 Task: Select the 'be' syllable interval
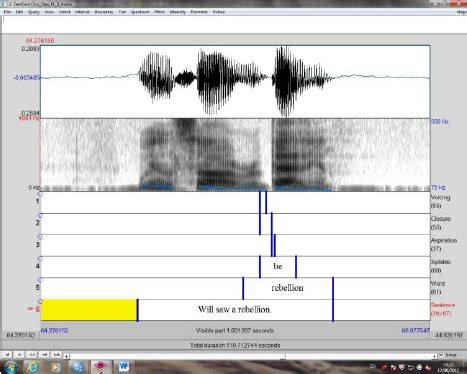click(278, 267)
